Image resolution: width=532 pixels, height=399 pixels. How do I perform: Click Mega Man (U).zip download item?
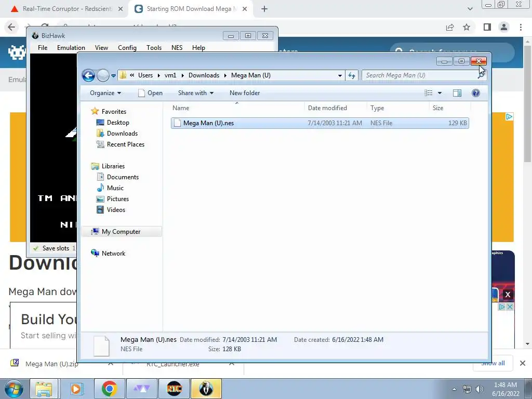pyautogui.click(x=51, y=364)
